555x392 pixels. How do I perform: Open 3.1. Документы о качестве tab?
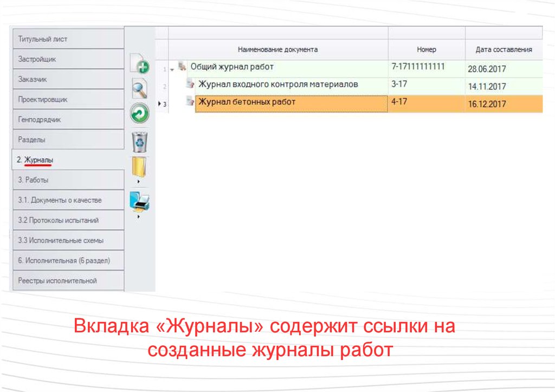point(68,200)
